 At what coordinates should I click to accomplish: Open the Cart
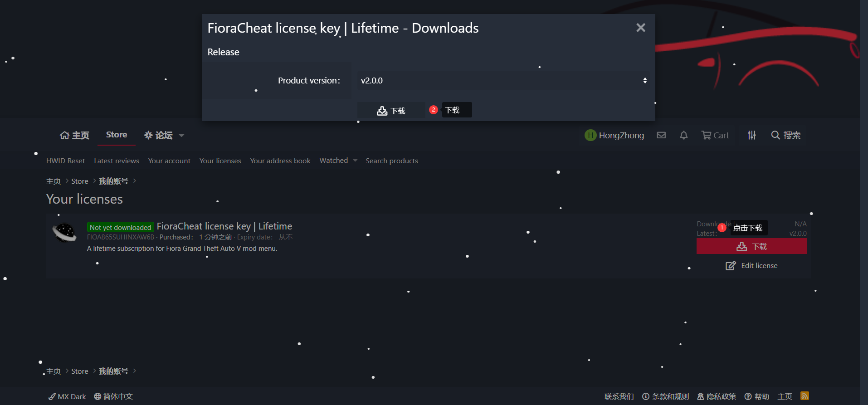(715, 135)
